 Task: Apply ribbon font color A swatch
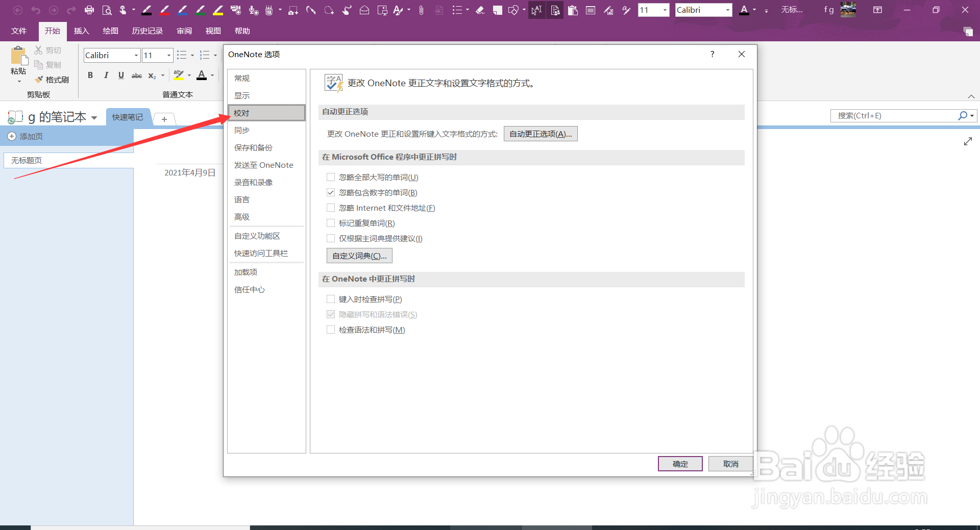(202, 75)
